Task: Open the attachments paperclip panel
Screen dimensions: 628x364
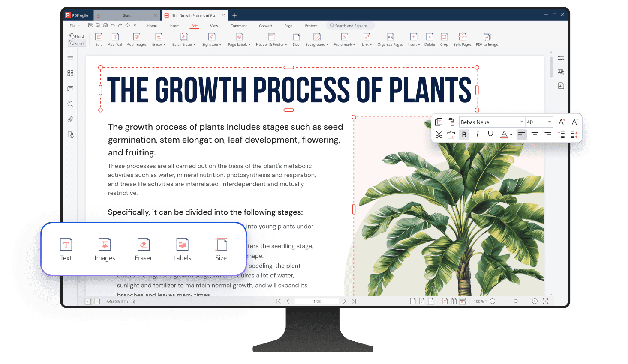Action: (x=70, y=119)
